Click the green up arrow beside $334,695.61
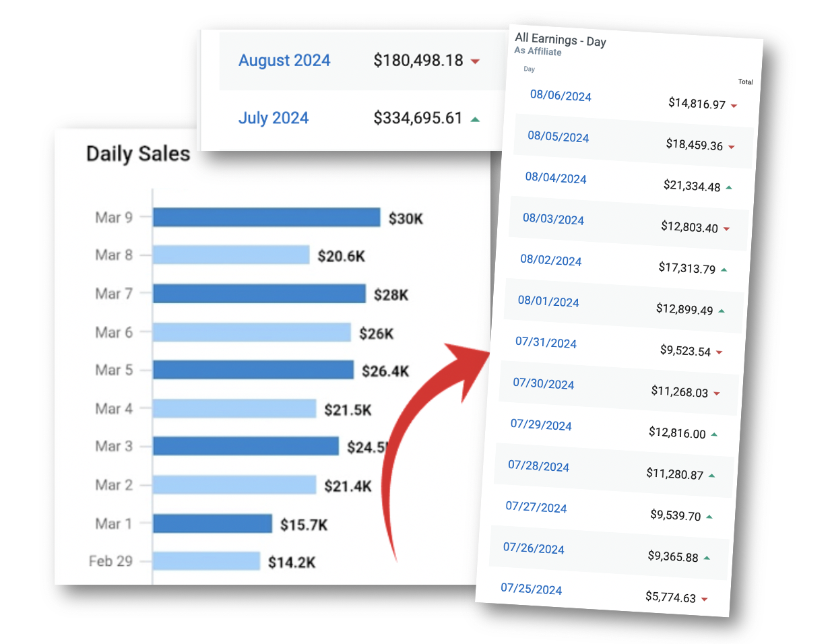Viewport: 830px width, 644px height. 475,119
